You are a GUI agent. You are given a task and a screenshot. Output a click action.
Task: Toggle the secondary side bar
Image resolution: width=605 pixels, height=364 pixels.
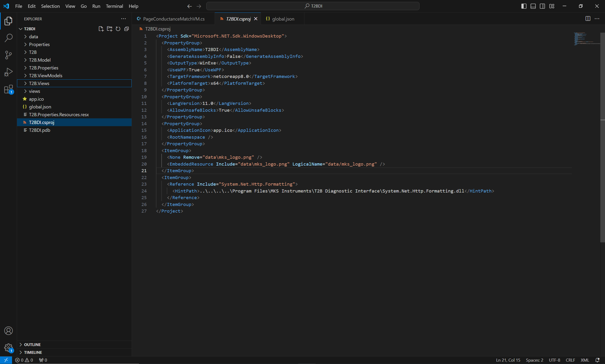point(542,6)
